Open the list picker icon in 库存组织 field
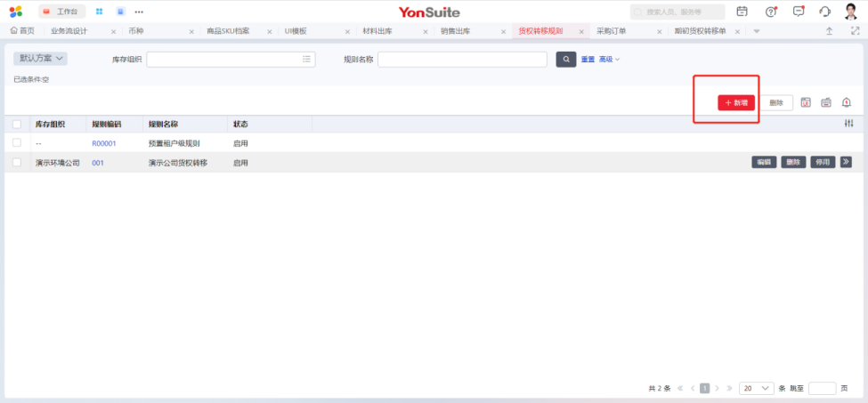 pos(307,60)
